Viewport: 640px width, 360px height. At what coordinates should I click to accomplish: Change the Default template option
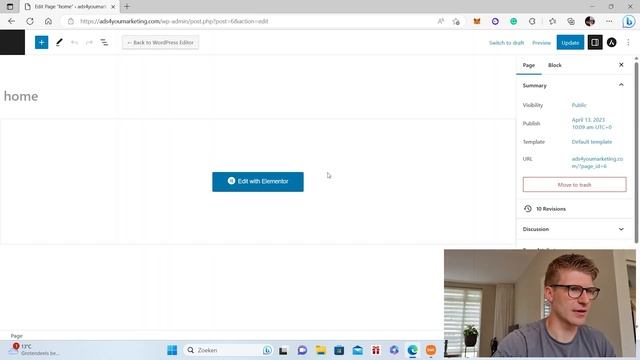(592, 142)
